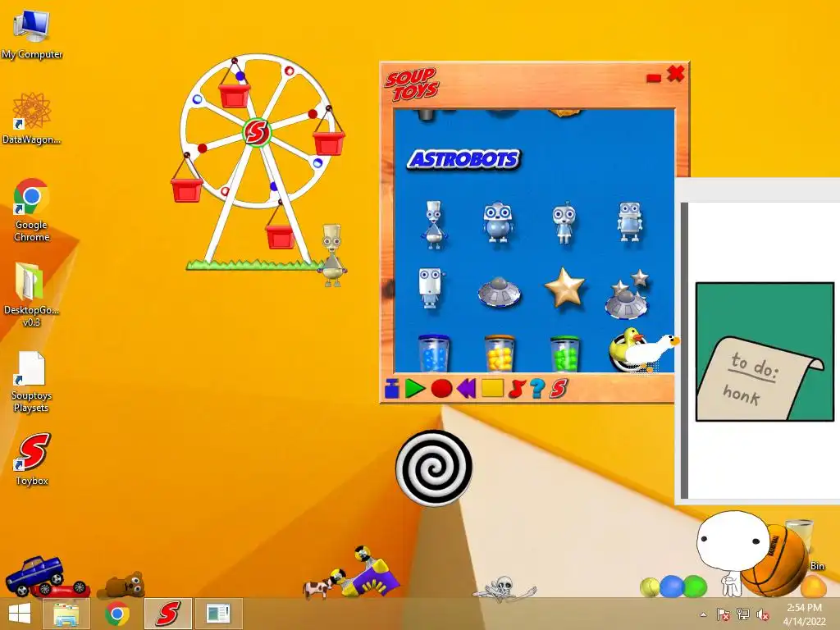Image resolution: width=840 pixels, height=630 pixels.
Task: Start simulation with green play button
Action: coord(414,388)
